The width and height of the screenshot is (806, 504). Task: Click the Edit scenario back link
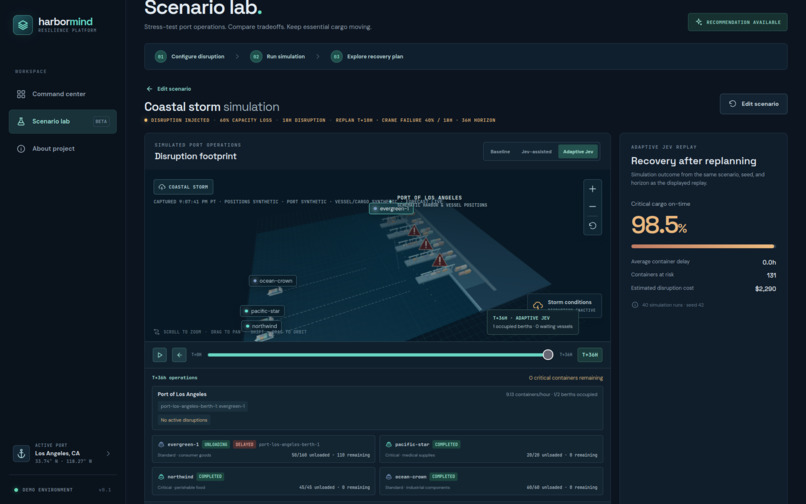point(169,89)
